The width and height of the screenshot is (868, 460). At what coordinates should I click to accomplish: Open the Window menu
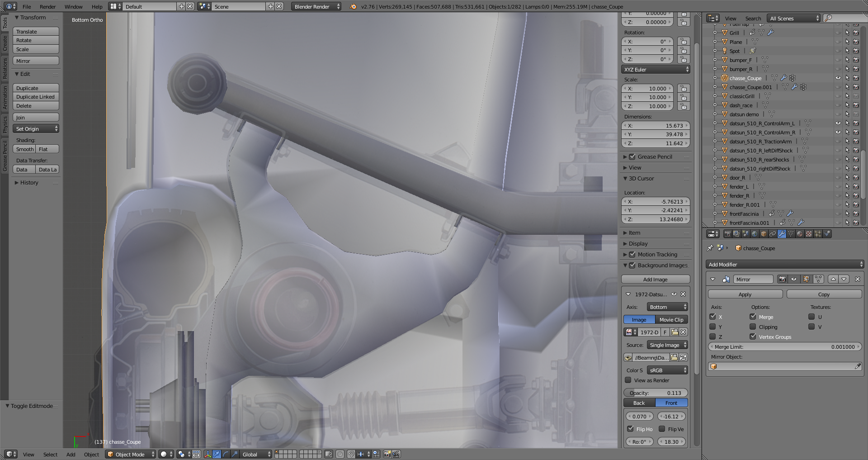click(x=73, y=7)
